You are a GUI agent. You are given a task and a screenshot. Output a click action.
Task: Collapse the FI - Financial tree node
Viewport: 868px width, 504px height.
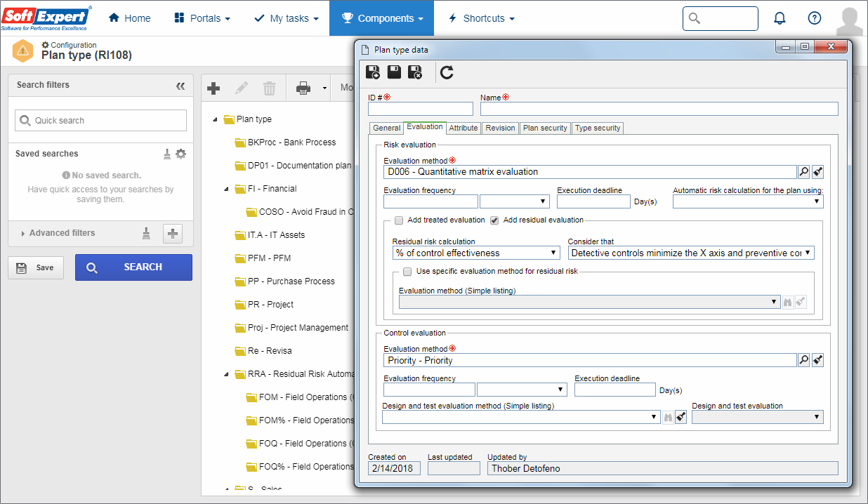[x=227, y=189]
